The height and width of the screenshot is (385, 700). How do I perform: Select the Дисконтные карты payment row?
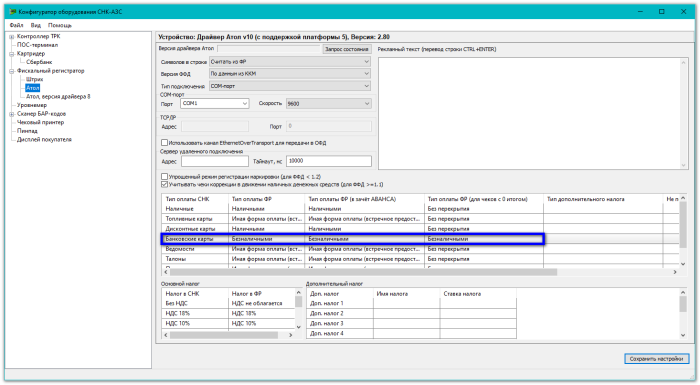coord(420,229)
